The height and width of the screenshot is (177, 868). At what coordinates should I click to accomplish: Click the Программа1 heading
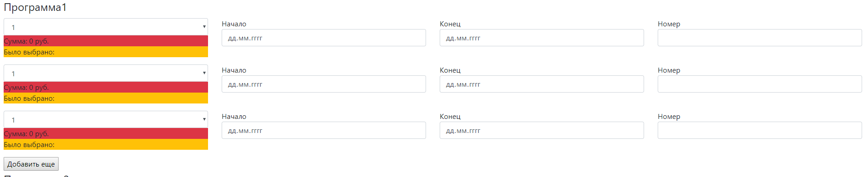pos(35,8)
